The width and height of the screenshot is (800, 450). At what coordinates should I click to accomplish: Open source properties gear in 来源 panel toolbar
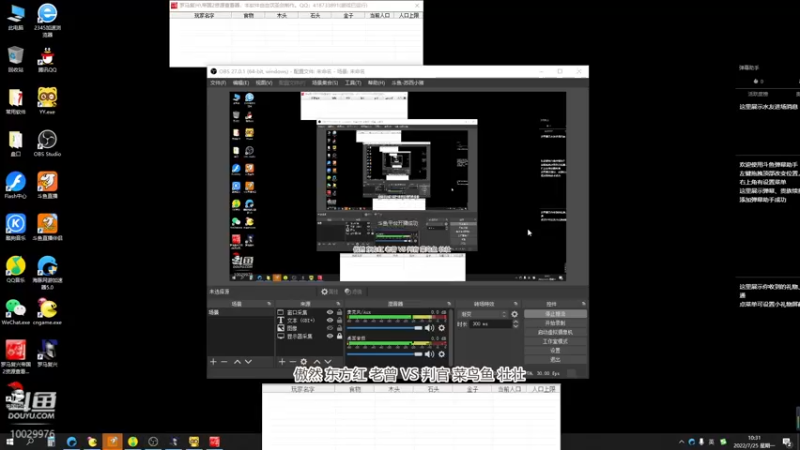click(304, 362)
